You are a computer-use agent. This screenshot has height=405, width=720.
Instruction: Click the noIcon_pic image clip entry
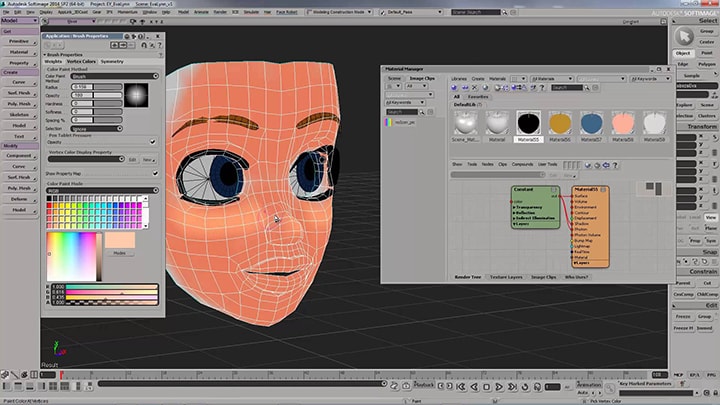399,123
